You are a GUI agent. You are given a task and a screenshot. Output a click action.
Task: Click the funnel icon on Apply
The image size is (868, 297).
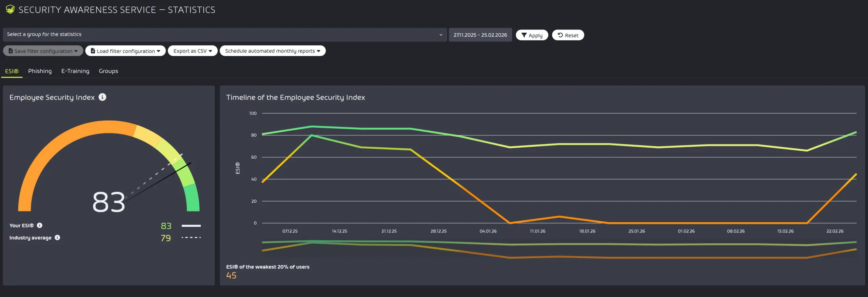coord(524,35)
